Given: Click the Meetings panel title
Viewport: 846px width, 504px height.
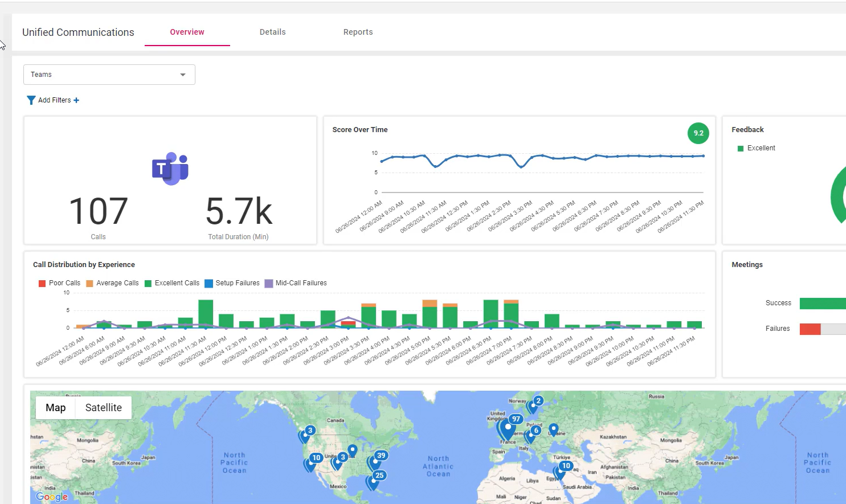Looking at the screenshot, I should point(747,265).
